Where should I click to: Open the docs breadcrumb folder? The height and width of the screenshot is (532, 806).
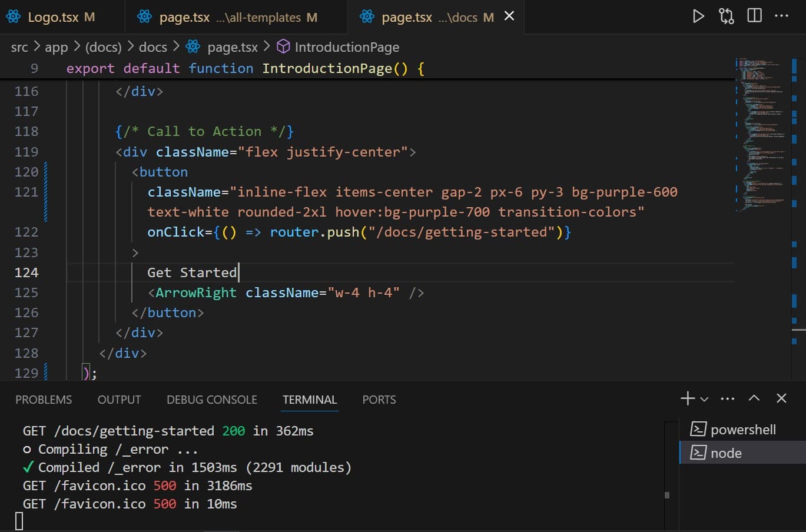click(x=153, y=47)
